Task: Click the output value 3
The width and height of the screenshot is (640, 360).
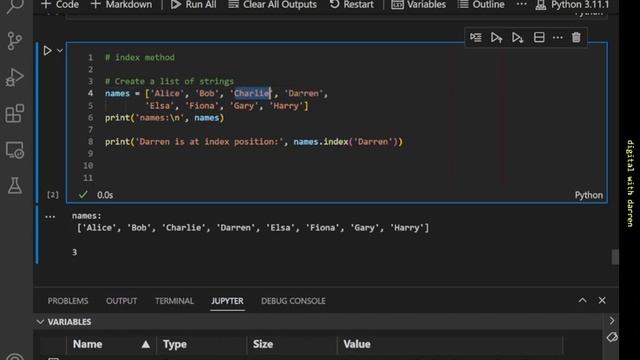Action: (74, 252)
